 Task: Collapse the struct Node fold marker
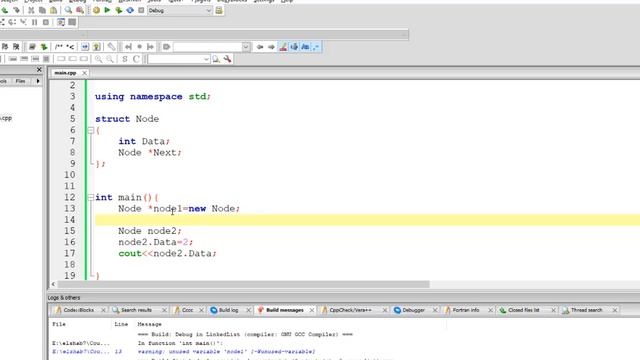coord(91,130)
